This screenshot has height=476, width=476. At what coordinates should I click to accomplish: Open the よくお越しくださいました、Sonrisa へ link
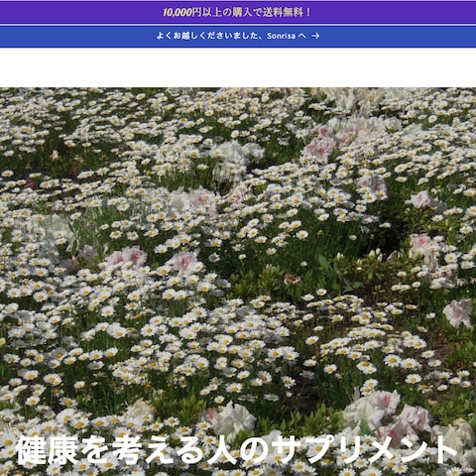coord(238,36)
